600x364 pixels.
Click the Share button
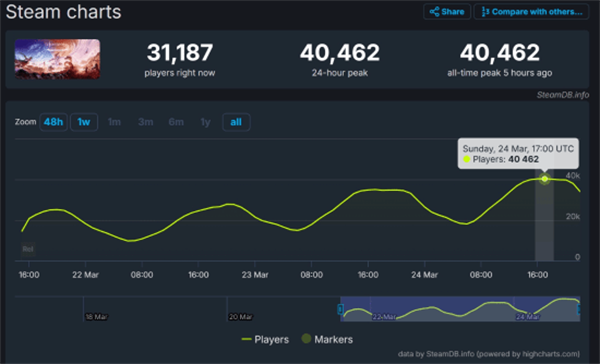(x=447, y=11)
